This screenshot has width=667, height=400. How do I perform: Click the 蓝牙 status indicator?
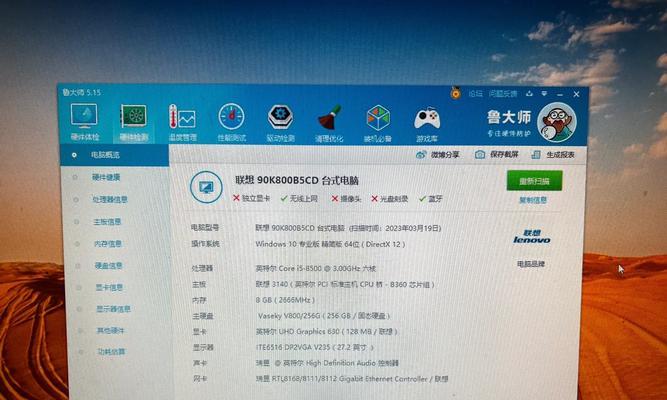[x=431, y=199]
